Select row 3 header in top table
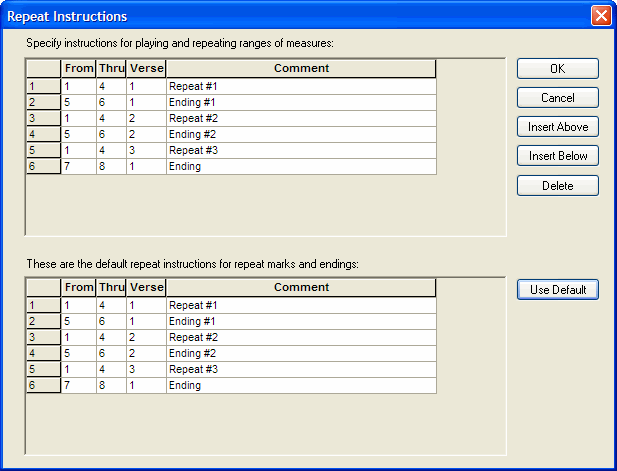This screenshot has width=617, height=471. pyautogui.click(x=43, y=118)
